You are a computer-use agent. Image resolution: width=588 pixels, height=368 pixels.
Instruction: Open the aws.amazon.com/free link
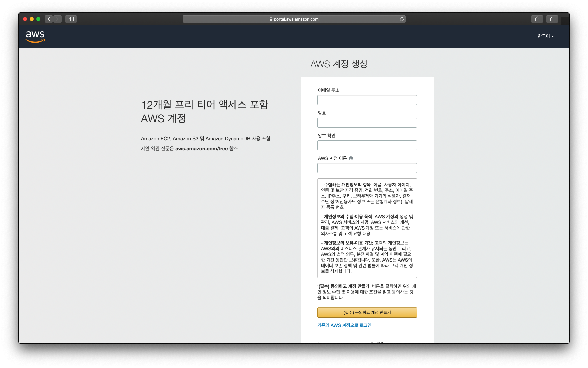(202, 149)
